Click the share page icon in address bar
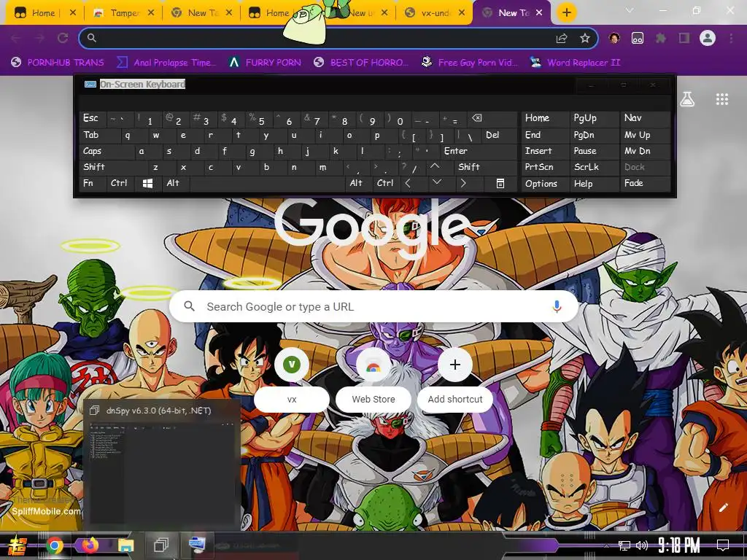The image size is (747, 560). tap(562, 38)
